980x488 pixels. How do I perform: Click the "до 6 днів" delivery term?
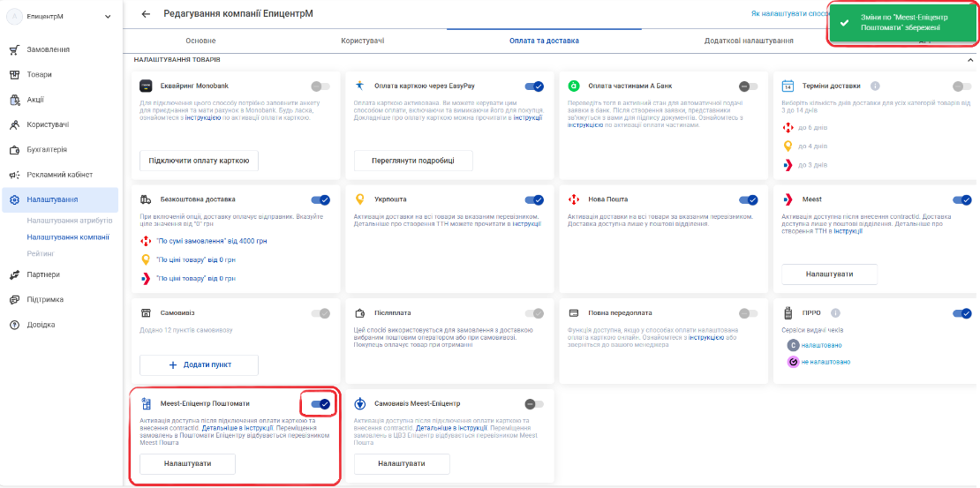(x=813, y=128)
